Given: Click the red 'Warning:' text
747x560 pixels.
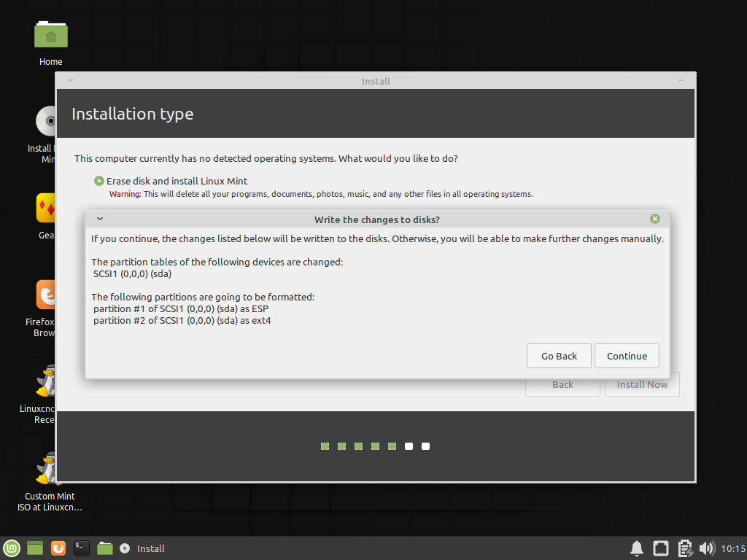Looking at the screenshot, I should (125, 194).
